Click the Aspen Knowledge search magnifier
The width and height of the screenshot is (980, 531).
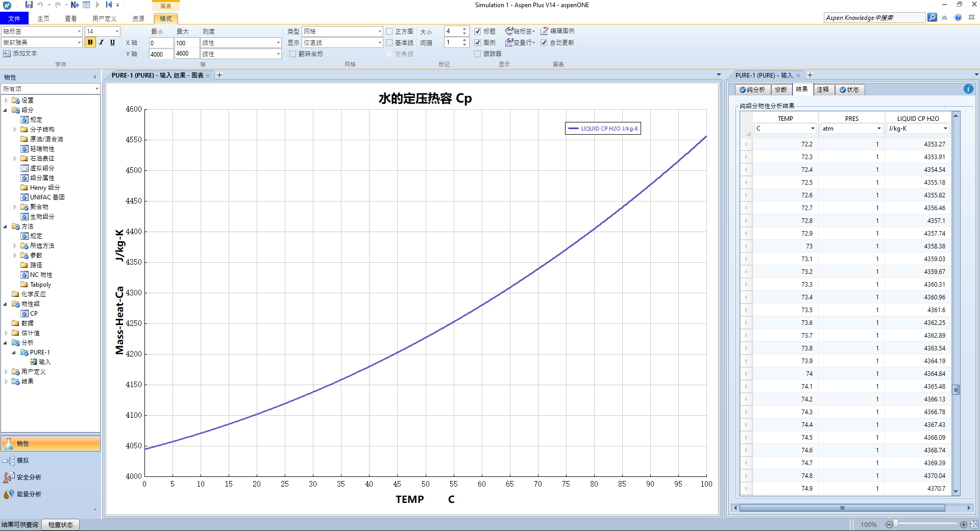(932, 17)
